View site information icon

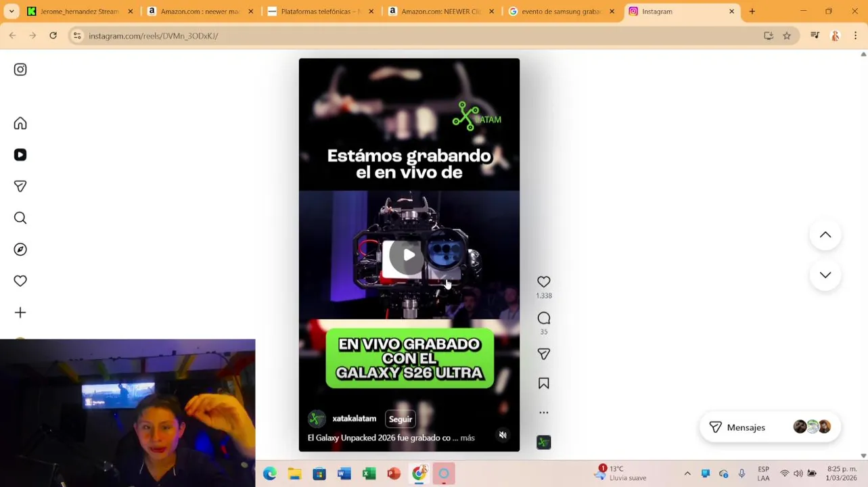coord(77,36)
